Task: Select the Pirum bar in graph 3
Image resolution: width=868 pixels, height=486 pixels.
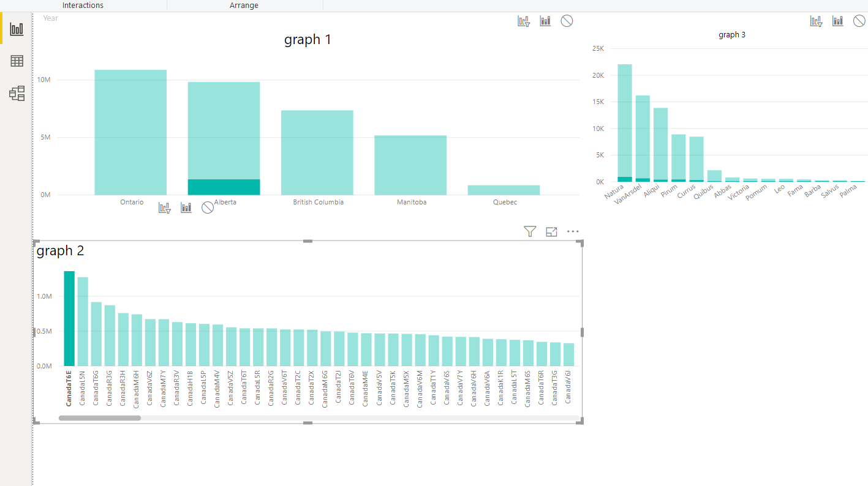Action: 679,158
